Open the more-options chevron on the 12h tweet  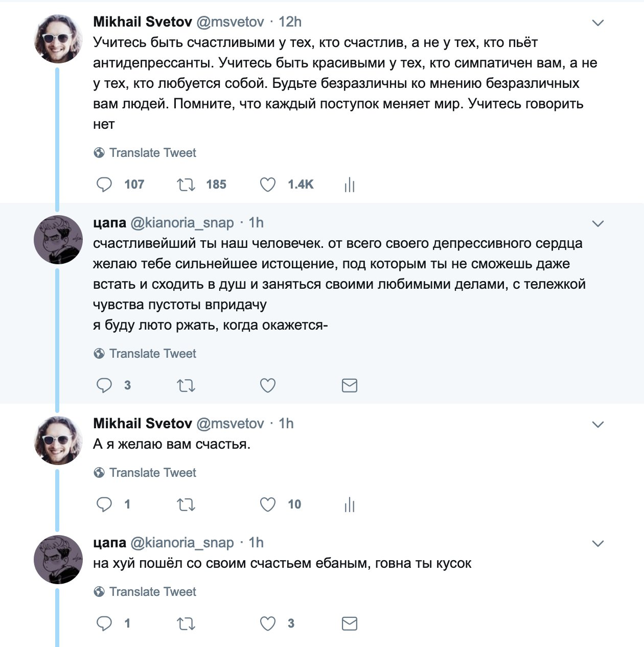click(x=597, y=22)
